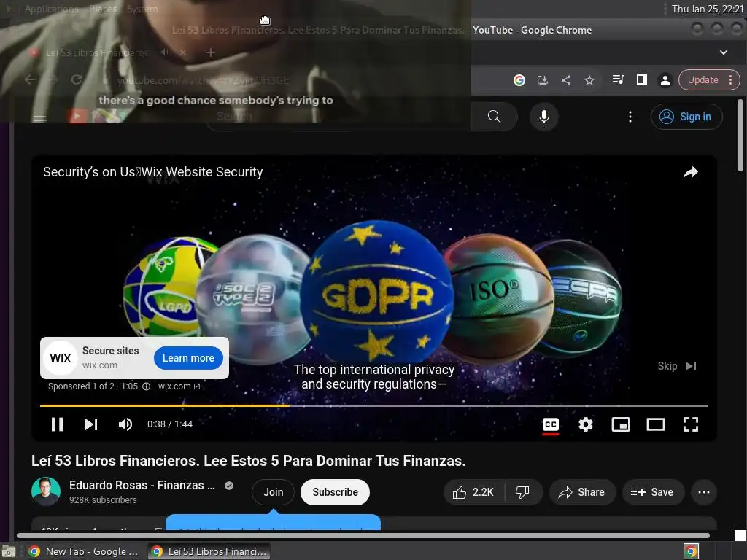This screenshot has height=560, width=747.
Task: Skip to the next video
Action: [x=91, y=424]
